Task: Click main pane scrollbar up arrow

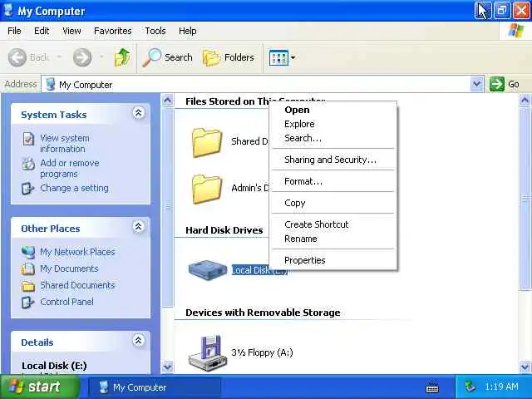Action: [525, 101]
